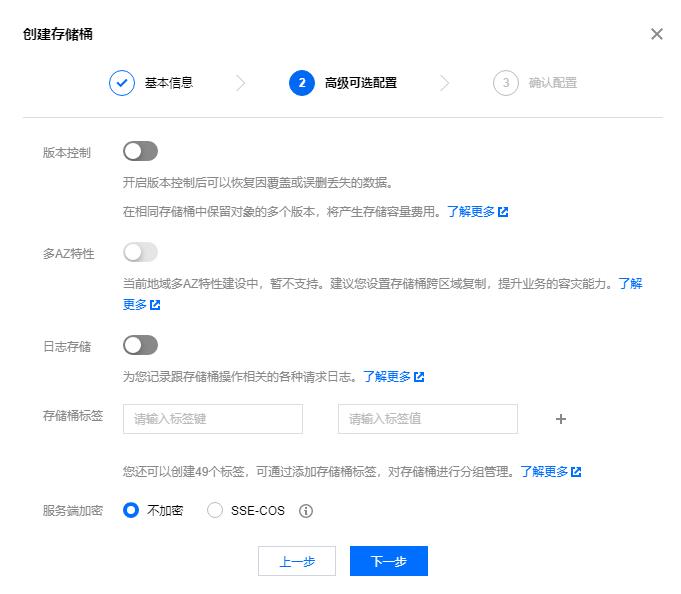The width and height of the screenshot is (681, 594).
Task: Click chevron between 基本信息 and 高级可选配置
Action: coord(241,82)
